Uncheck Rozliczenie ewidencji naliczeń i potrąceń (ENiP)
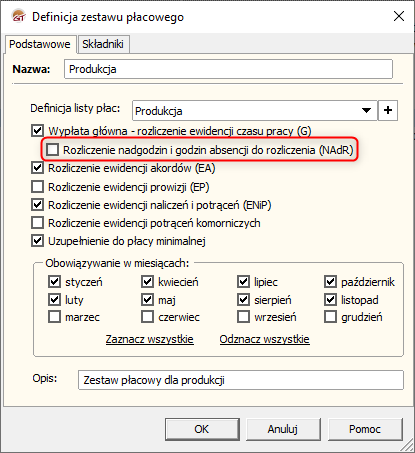Screen dimensions: 415x453 (x=37, y=205)
